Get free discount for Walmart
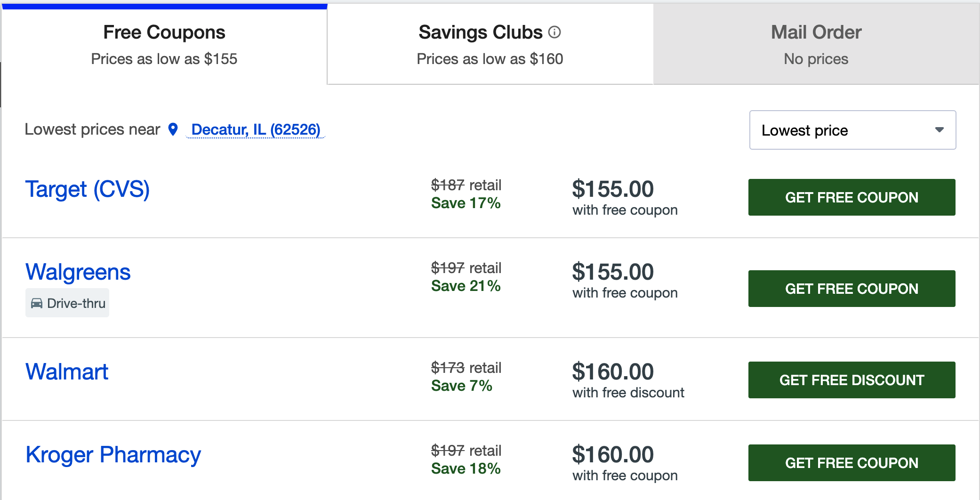The height and width of the screenshot is (500, 980). click(851, 380)
